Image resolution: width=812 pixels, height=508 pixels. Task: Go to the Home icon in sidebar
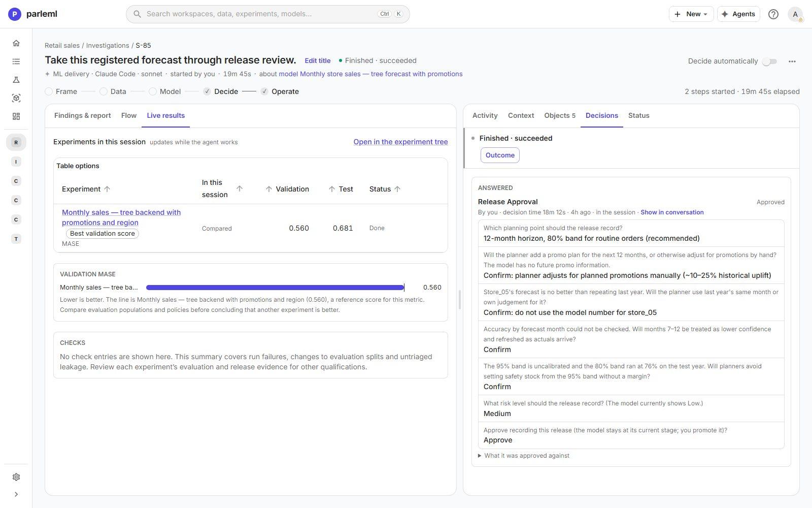(x=16, y=43)
